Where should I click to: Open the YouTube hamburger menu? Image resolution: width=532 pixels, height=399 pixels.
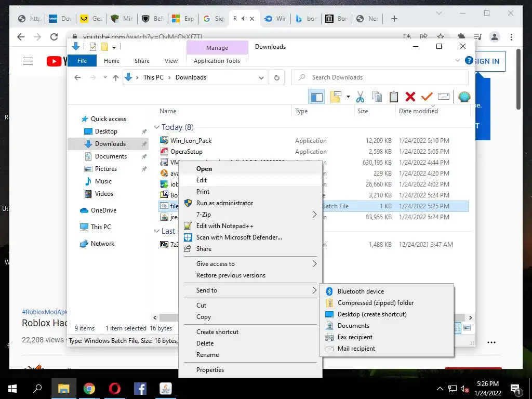click(28, 61)
